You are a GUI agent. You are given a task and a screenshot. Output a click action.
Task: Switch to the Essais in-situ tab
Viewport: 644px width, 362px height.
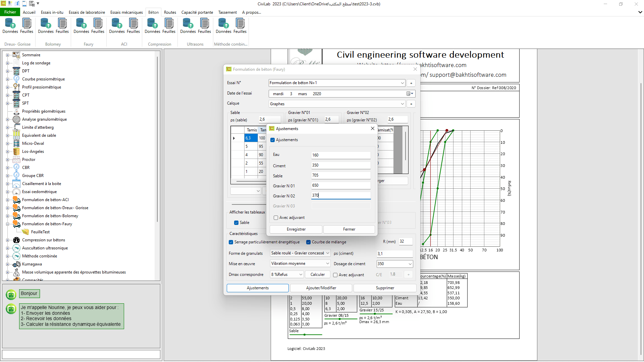click(x=52, y=12)
